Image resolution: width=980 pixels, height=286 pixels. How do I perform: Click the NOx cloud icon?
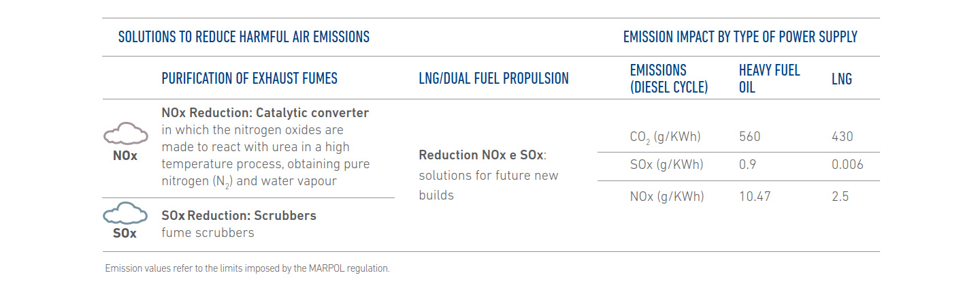pos(125,134)
